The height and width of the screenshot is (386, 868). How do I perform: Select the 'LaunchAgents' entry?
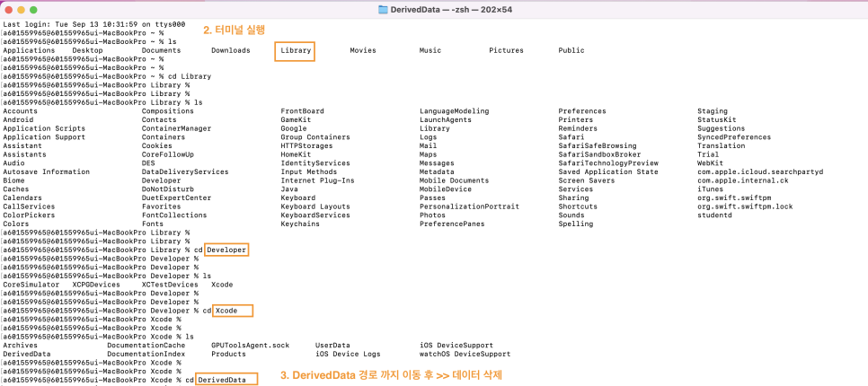[x=445, y=119]
